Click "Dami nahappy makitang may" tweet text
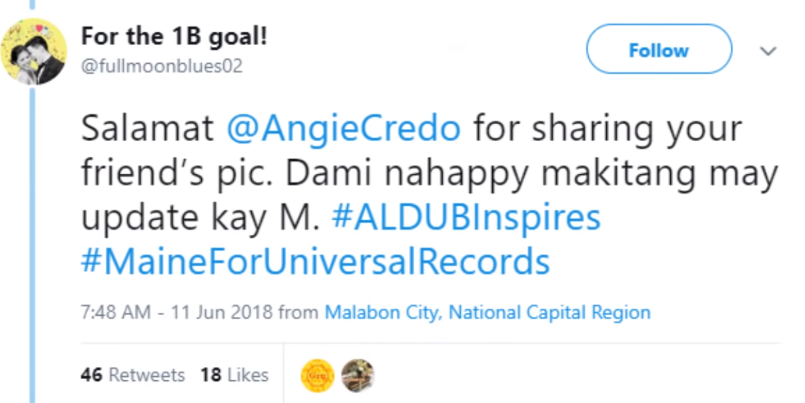 [531, 175]
